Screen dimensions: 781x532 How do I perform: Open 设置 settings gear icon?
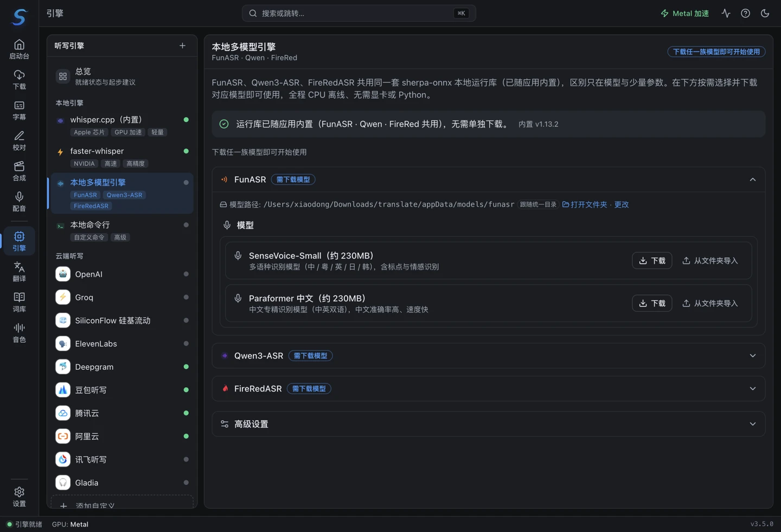coord(19,496)
